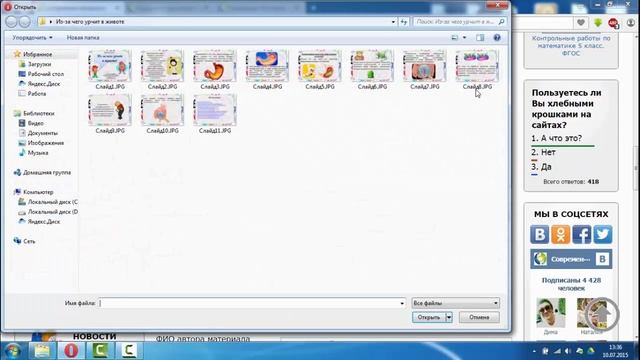Image resolution: width=640 pixels, height=360 pixels.
Task: Open Facebook icon on the webpage
Action: pyautogui.click(x=582, y=235)
